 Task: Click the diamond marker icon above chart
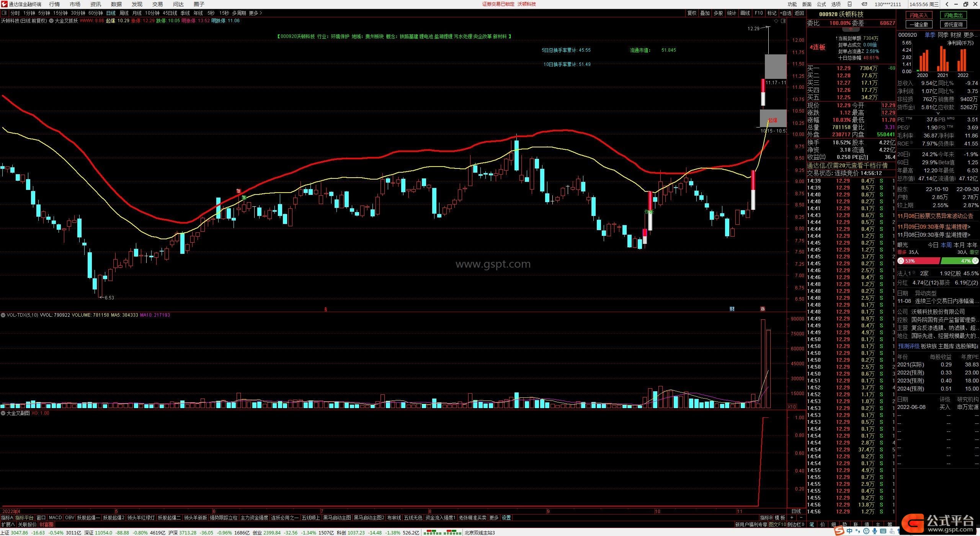click(x=776, y=21)
